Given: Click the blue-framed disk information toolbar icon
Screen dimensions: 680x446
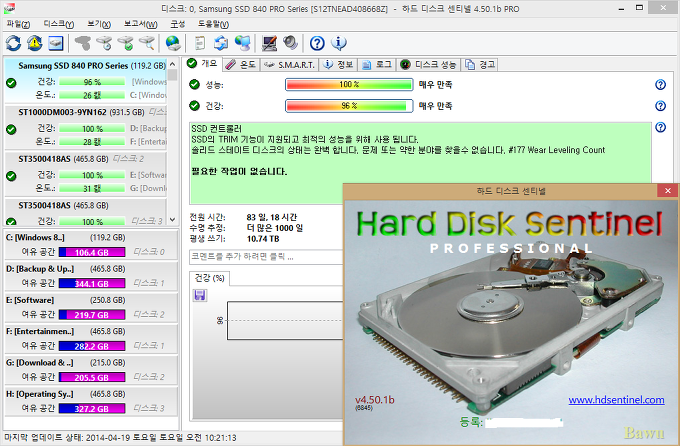Looking at the screenshot, I should (56, 43).
